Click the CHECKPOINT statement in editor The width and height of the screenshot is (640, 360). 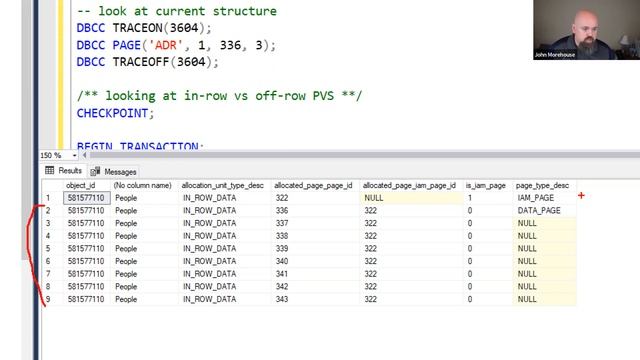pyautogui.click(x=116, y=113)
